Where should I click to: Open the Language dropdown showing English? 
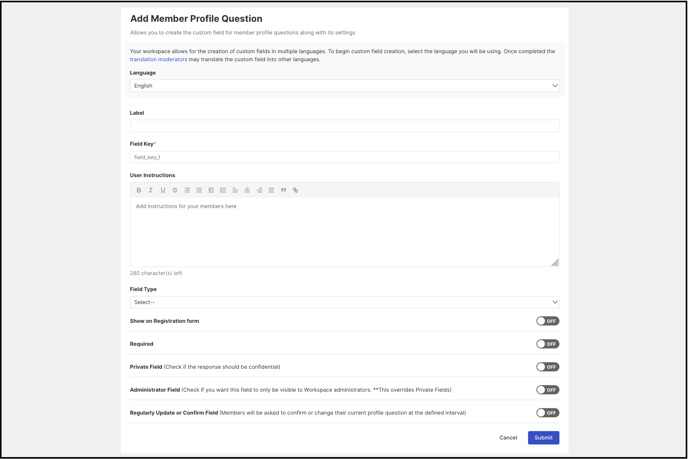tap(344, 86)
